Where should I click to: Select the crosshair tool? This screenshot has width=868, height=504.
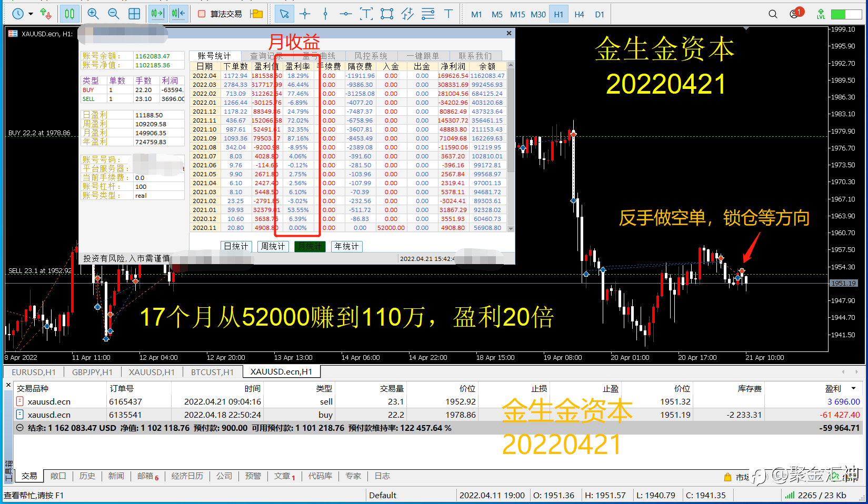coord(305,14)
